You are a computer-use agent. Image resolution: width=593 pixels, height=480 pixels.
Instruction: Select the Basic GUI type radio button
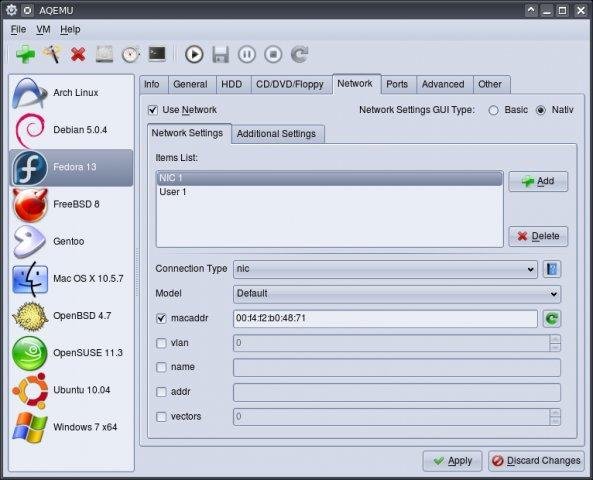coord(494,110)
